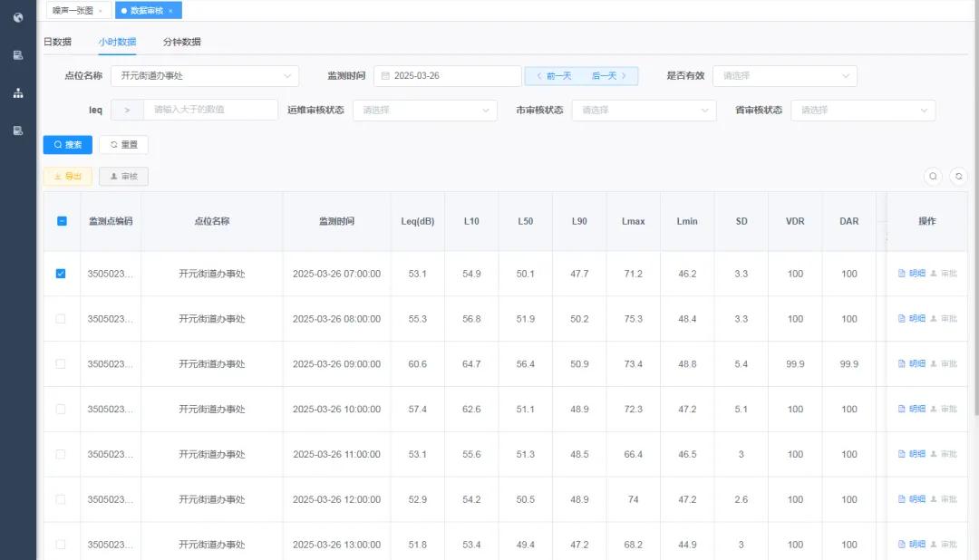The width and height of the screenshot is (979, 560).
Task: Click the VDR column header
Action: 795,221
